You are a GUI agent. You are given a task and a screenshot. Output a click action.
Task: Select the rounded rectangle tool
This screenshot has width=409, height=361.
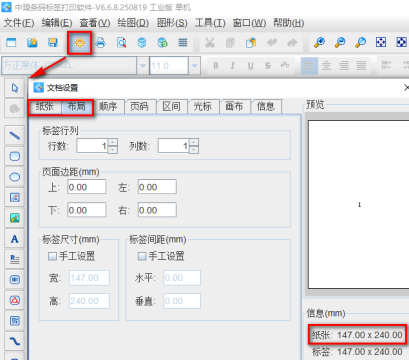click(x=15, y=156)
